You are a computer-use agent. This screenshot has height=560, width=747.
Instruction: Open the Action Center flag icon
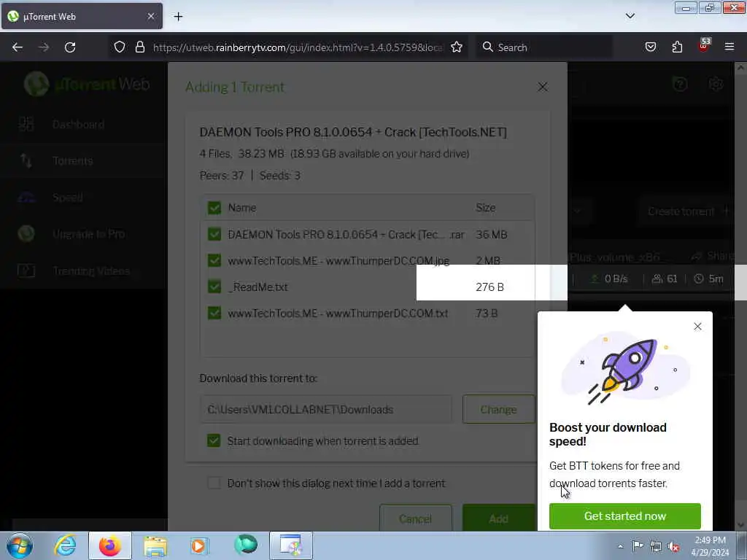[638, 546]
